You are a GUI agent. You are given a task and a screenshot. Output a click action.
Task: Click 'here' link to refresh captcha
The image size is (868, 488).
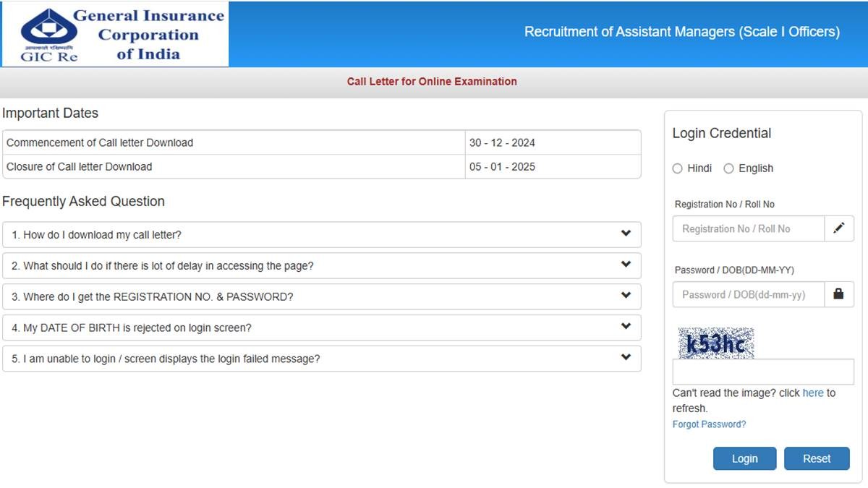point(812,393)
